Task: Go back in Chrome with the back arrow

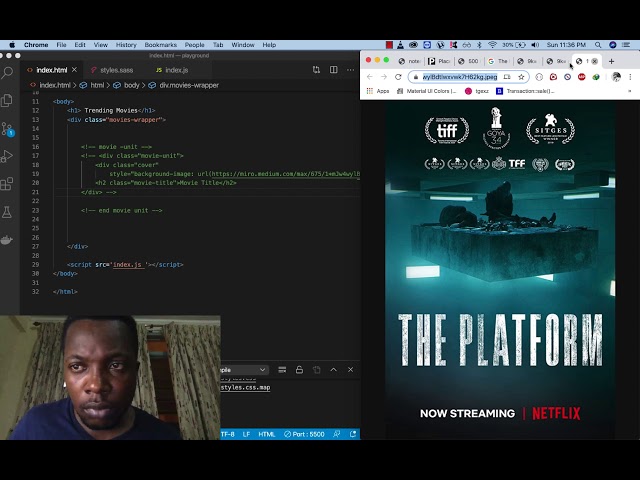Action: [x=370, y=77]
